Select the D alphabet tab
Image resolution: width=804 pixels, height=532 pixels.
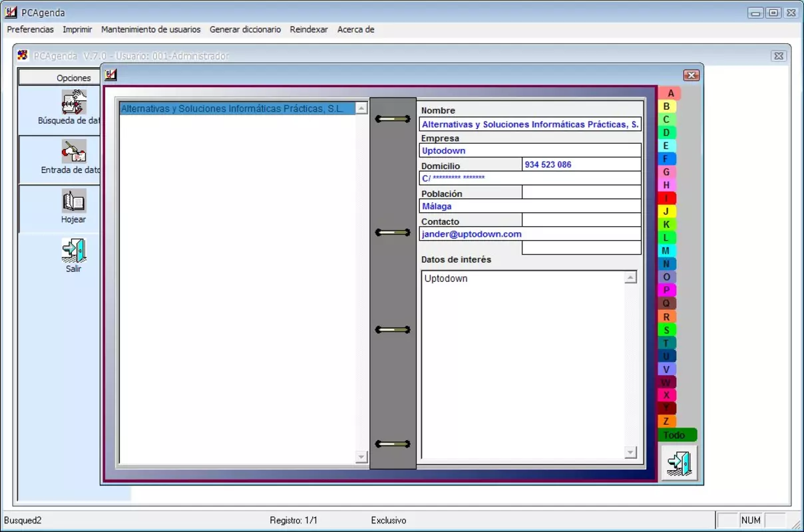pos(667,133)
